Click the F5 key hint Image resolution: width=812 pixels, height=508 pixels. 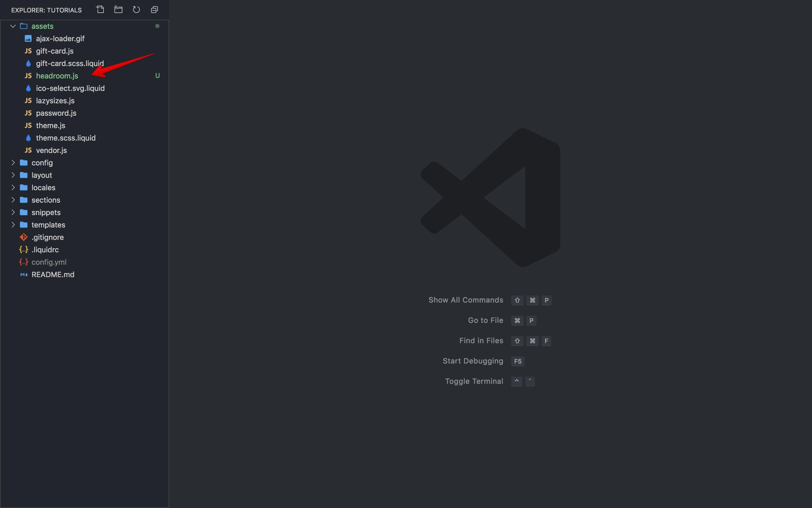[518, 361]
